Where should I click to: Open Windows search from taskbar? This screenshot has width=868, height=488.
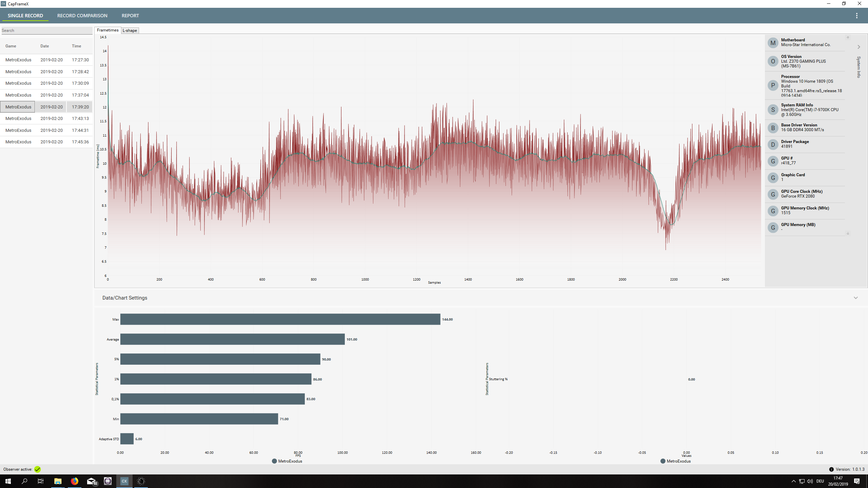24,481
